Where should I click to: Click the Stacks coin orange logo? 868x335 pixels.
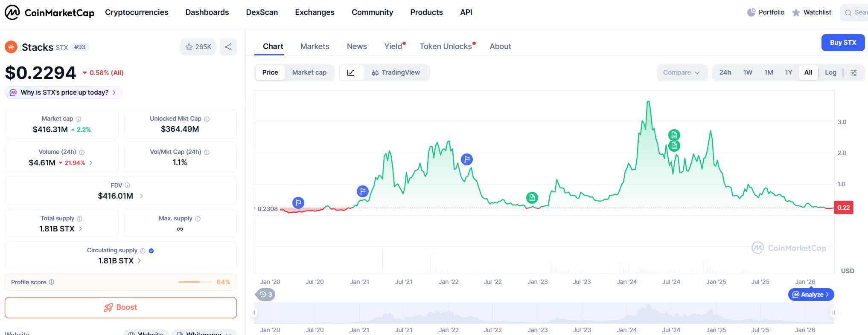(x=11, y=47)
